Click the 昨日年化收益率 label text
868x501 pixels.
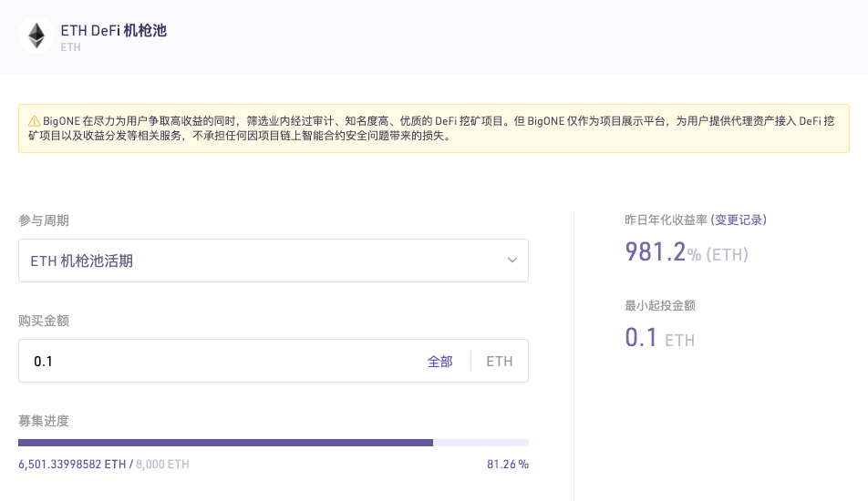click(666, 220)
